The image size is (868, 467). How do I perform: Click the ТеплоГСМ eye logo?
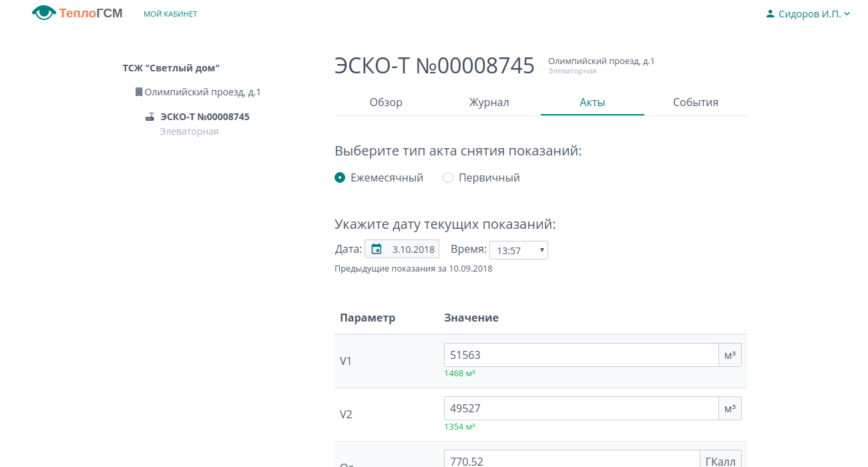43,13
